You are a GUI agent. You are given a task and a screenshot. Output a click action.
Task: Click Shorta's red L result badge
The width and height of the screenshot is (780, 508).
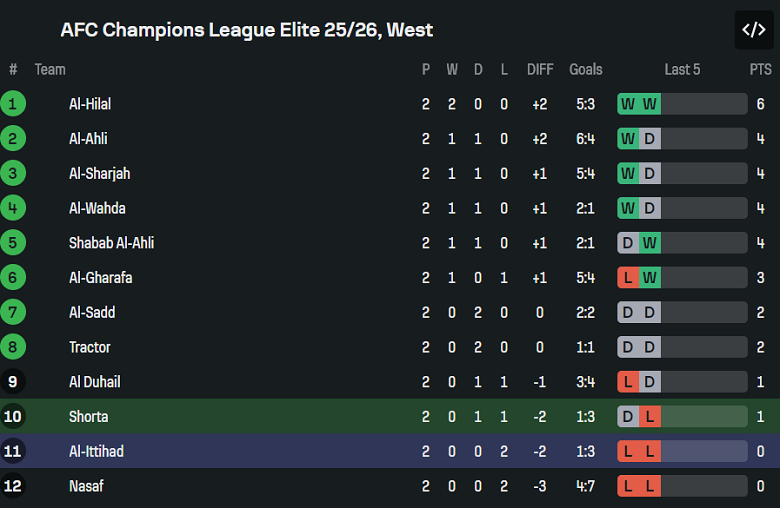650,416
